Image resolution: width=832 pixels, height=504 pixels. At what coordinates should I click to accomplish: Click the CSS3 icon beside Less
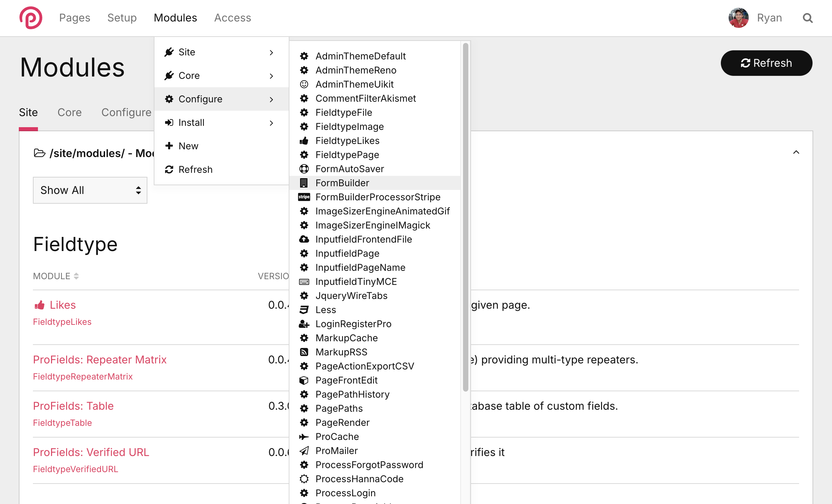[x=304, y=310]
